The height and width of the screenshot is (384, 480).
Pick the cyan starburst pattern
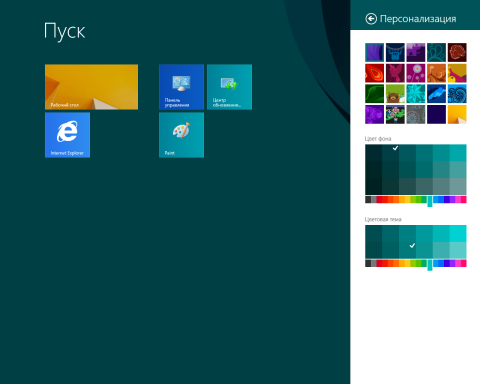[x=416, y=94]
